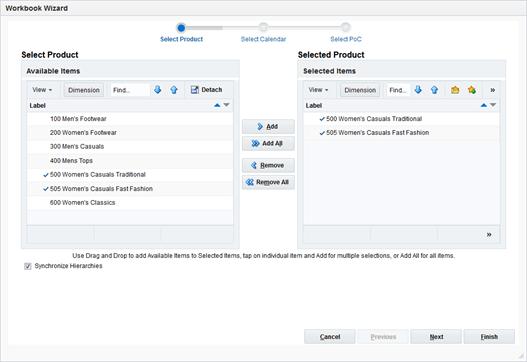Viewport: 527px width, 362px height.
Task: Open View menu in Available Items
Action: pyautogui.click(x=42, y=90)
